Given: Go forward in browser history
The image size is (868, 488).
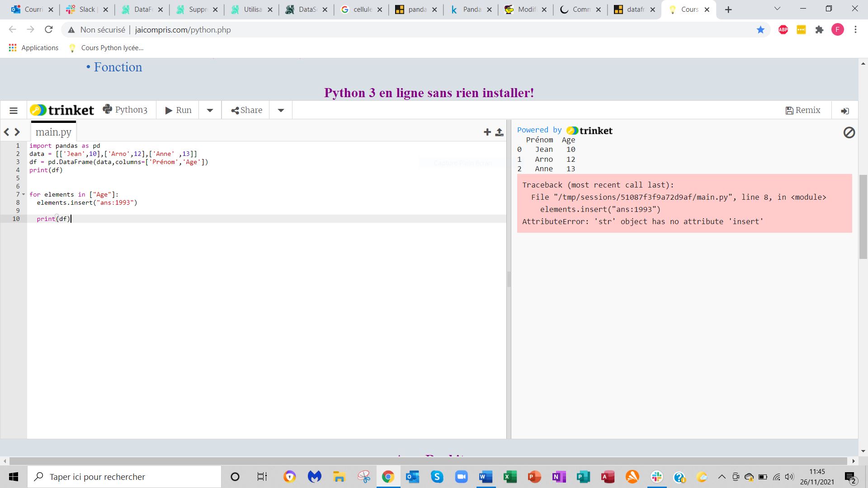Looking at the screenshot, I should point(30,30).
